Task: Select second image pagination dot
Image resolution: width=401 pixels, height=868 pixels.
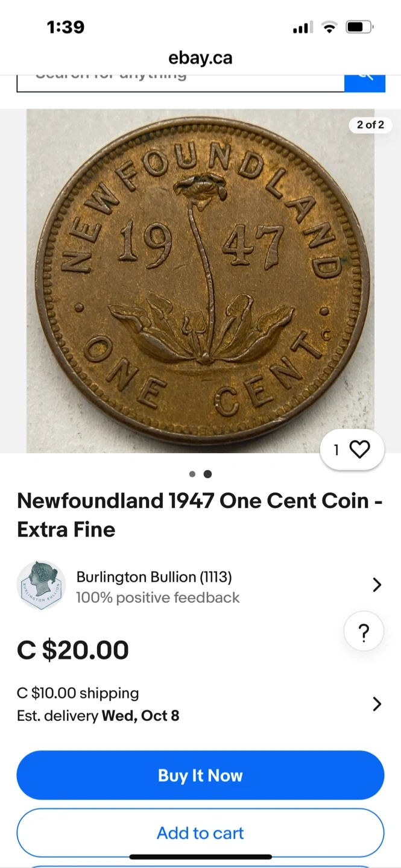Action: (207, 474)
